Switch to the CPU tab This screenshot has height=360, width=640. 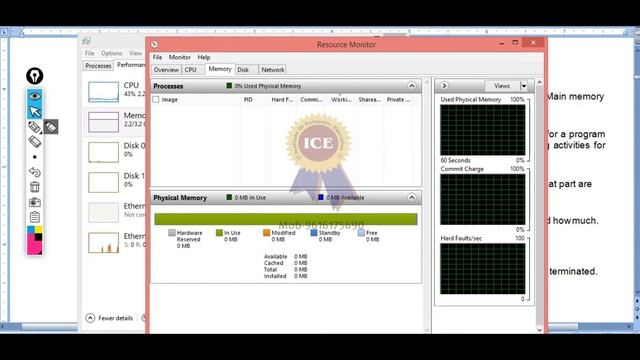(x=191, y=70)
